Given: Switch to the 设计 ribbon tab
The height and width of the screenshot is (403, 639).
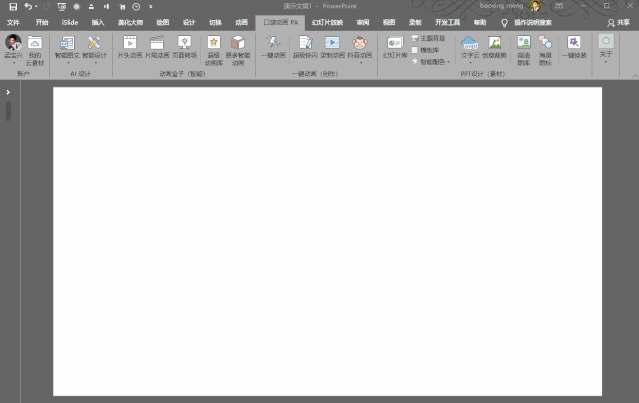Looking at the screenshot, I should tap(189, 22).
